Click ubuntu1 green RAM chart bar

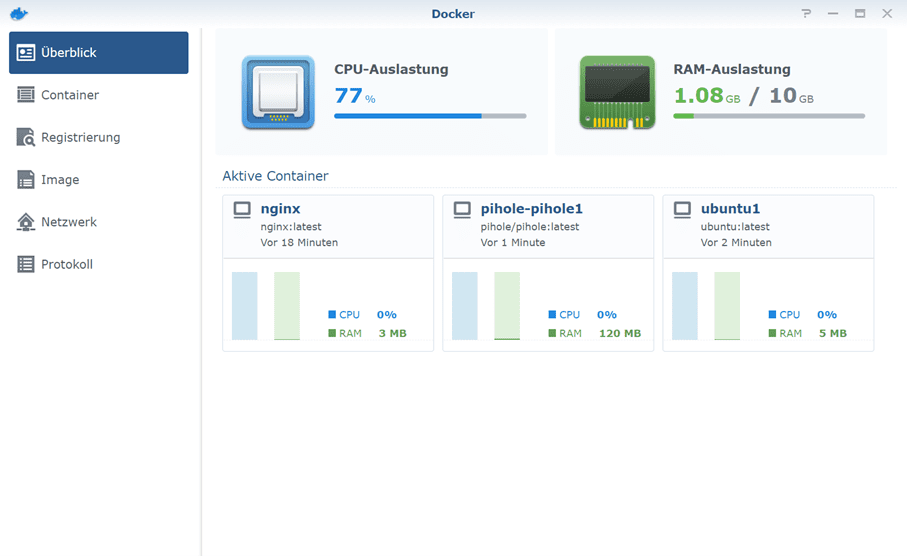[727, 305]
